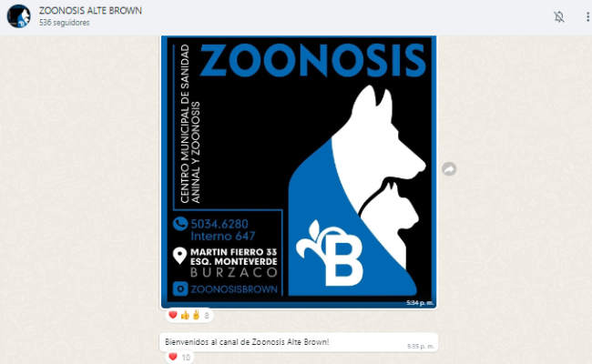Select the Bienvenidos welcome message bubble
The width and height of the screenshot is (592, 364).
299,342
